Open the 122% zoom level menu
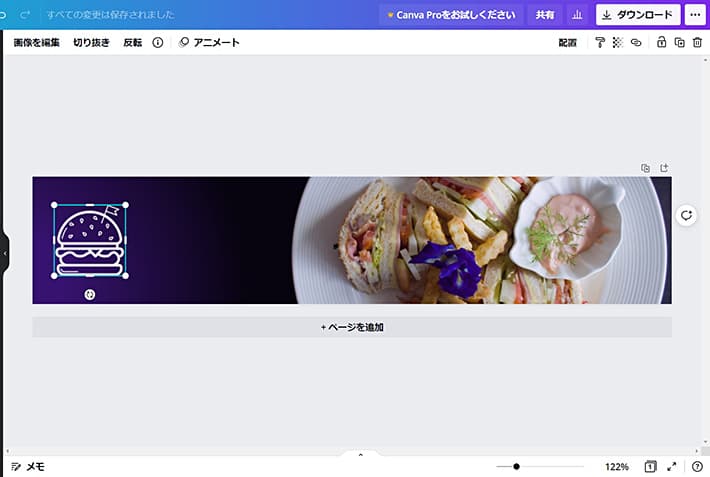710x477 pixels. pos(617,467)
